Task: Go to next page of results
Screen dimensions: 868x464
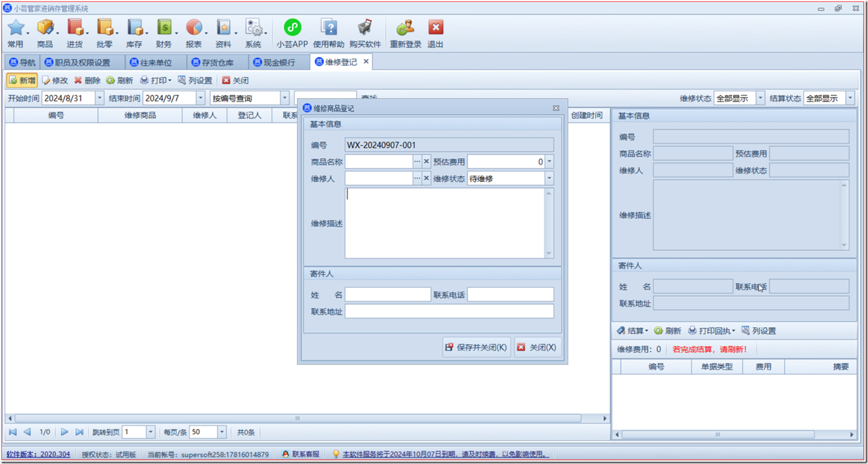Action: 64,432
